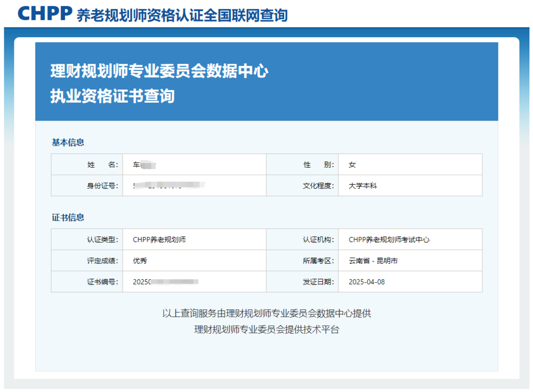Viewport: 533px width, 392px height.
Task: Click the 所属考区 value 云南省 - 昆明市
Action: point(373,261)
